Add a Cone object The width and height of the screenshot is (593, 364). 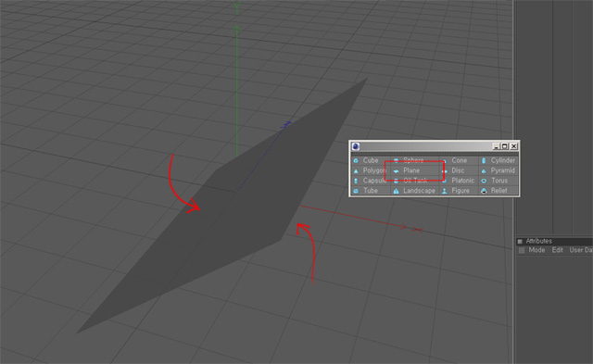[455, 160]
